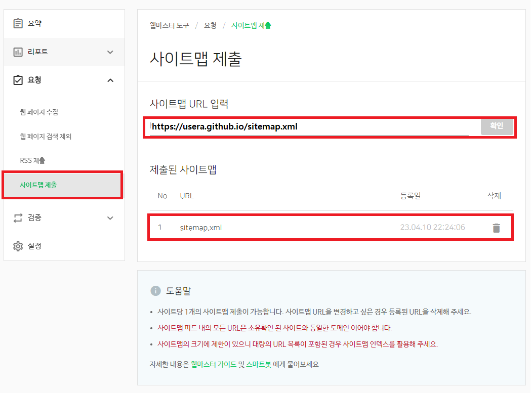Click the 확인 submit button

497,126
